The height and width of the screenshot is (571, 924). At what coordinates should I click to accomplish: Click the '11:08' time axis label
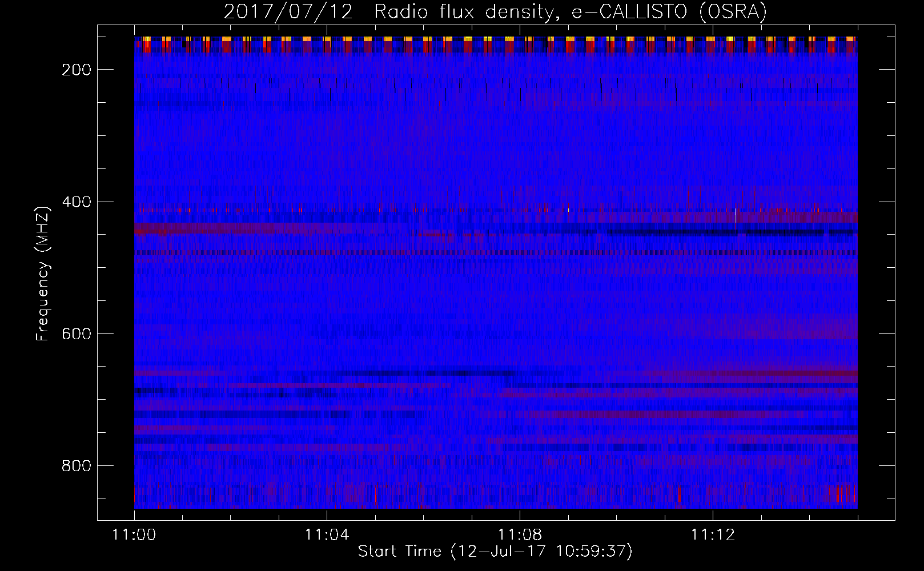(520, 535)
